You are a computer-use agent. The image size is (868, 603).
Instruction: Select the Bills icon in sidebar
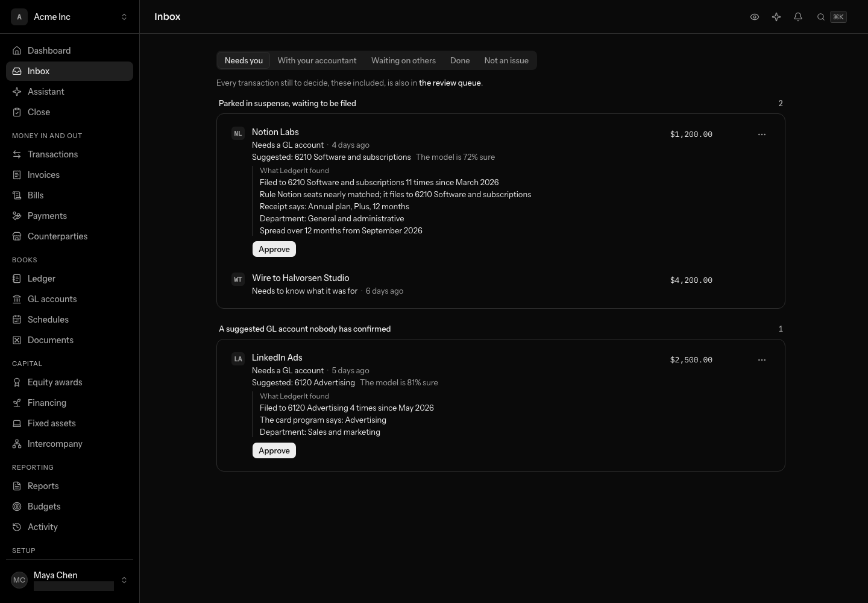pyautogui.click(x=17, y=195)
